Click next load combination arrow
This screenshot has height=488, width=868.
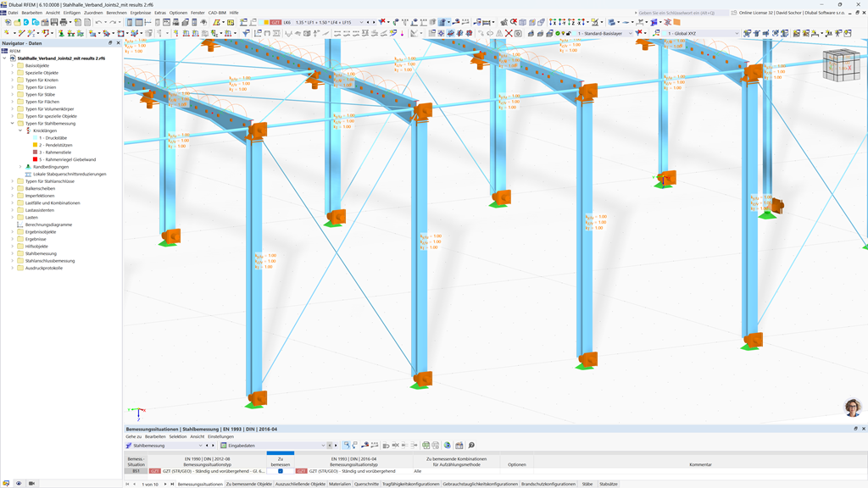pyautogui.click(x=374, y=22)
